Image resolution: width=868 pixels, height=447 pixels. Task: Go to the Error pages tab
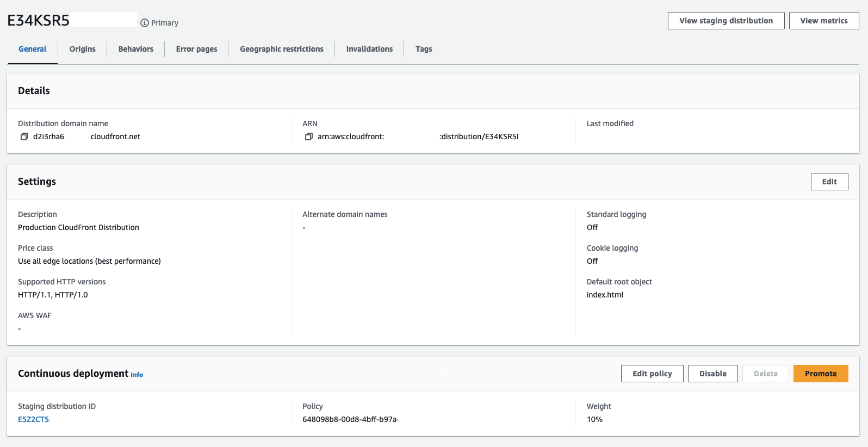tap(197, 49)
